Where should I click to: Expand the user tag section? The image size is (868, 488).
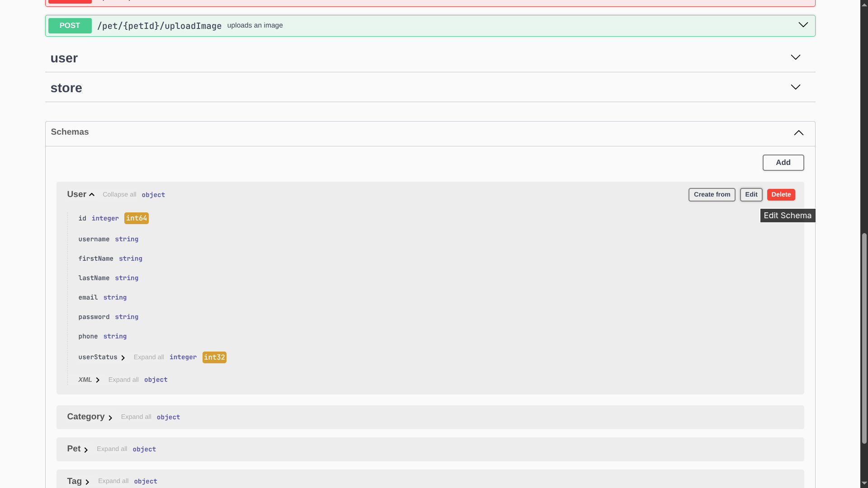795,57
